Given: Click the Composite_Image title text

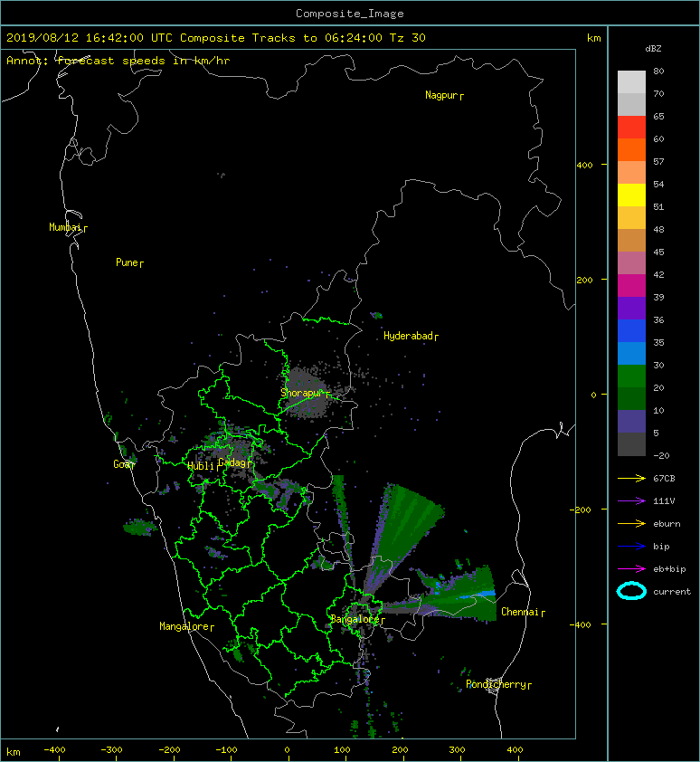Looking at the screenshot, I should (350, 14).
